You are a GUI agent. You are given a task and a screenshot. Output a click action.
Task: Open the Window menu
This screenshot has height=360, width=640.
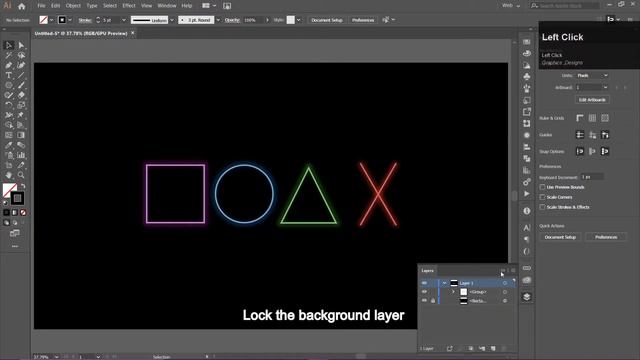coord(167,6)
